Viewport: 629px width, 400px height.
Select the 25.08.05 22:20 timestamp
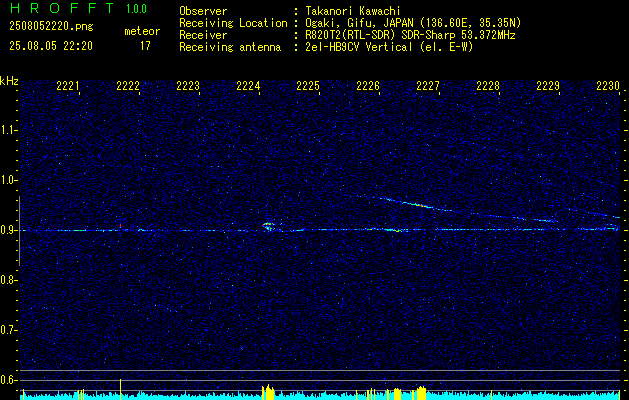click(51, 46)
